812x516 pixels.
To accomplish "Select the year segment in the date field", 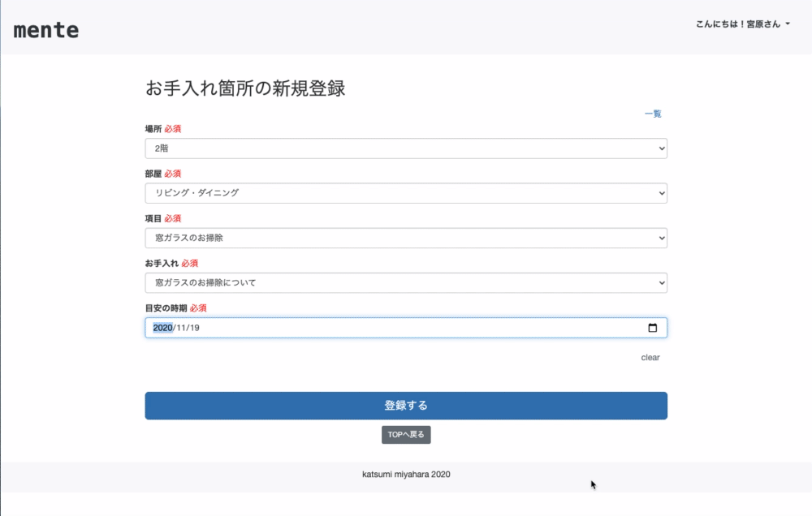I will tap(160, 327).
